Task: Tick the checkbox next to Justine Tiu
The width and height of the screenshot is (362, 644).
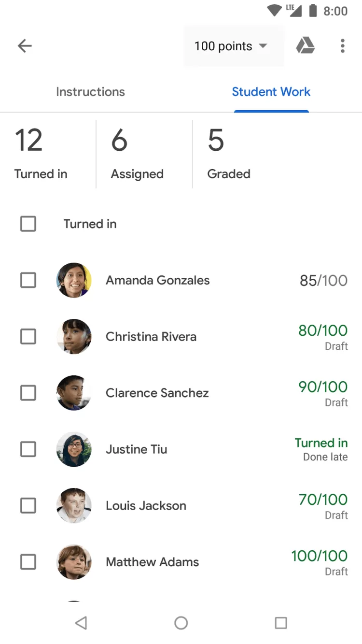Action: [28, 449]
